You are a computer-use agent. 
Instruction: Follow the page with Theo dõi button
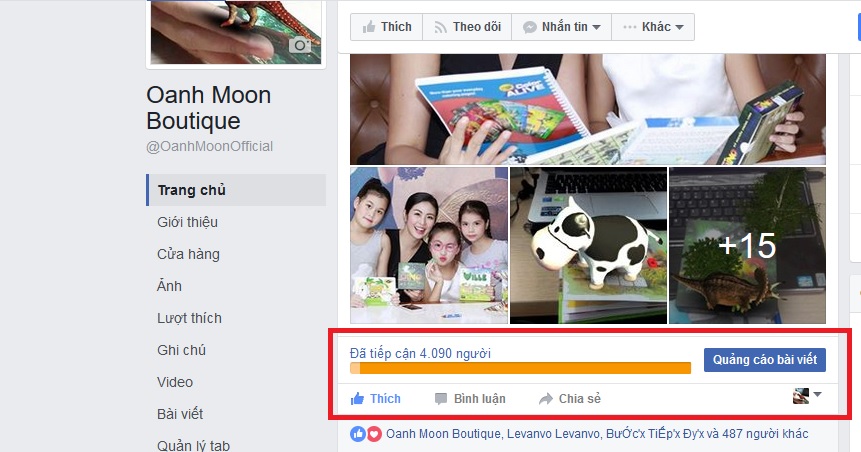(467, 27)
